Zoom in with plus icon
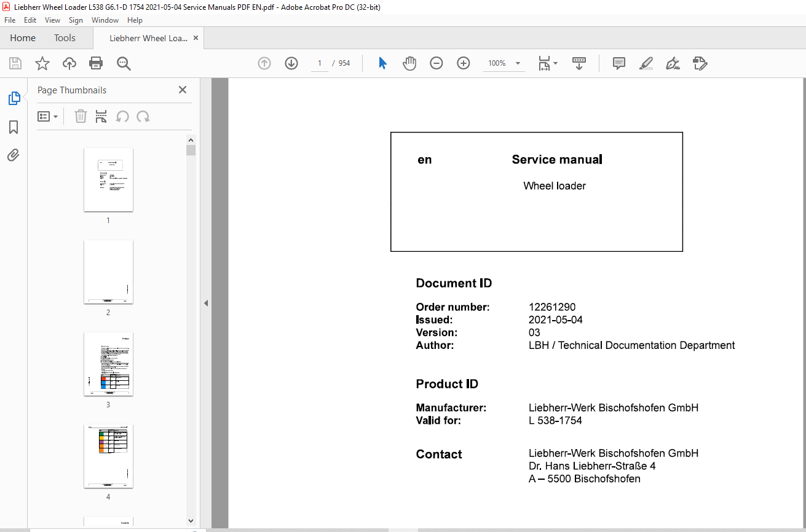Viewport: 806px width, 532px height. (x=464, y=63)
